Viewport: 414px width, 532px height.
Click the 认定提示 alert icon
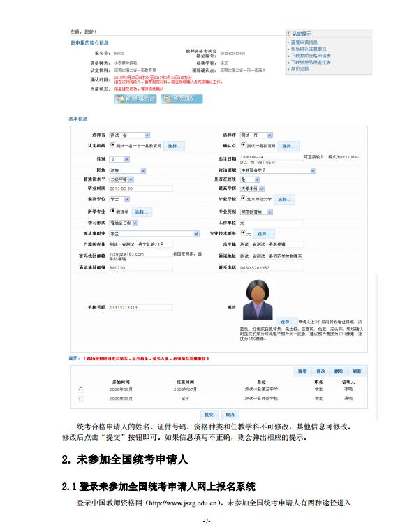point(288,34)
